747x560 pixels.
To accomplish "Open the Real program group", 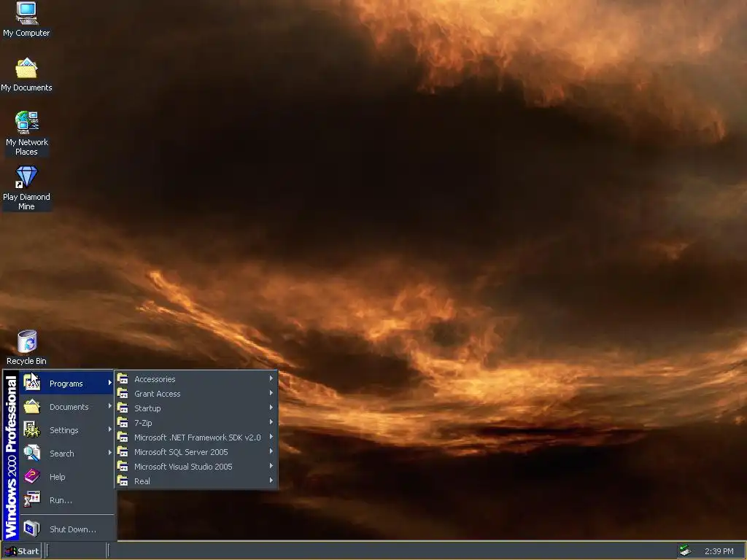I will click(196, 481).
